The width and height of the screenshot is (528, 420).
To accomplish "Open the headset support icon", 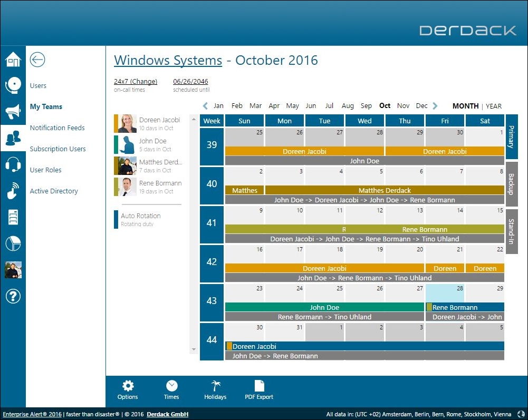I will coord(13,164).
